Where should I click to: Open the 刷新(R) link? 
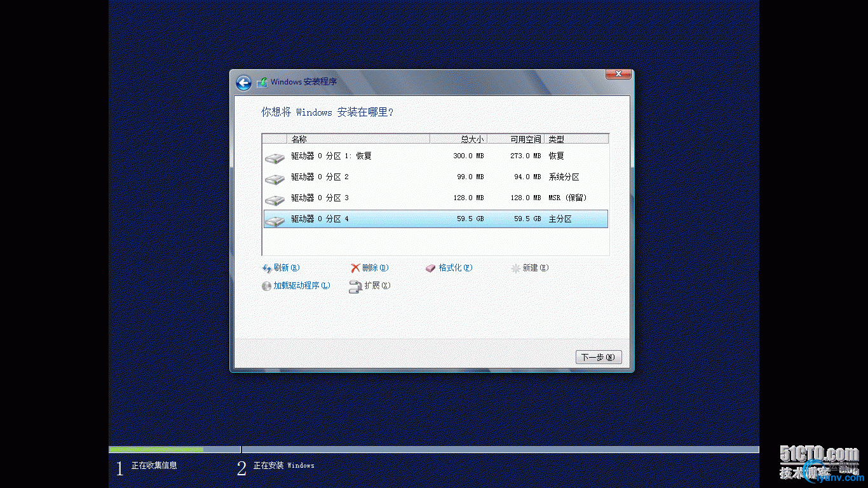[x=287, y=268]
